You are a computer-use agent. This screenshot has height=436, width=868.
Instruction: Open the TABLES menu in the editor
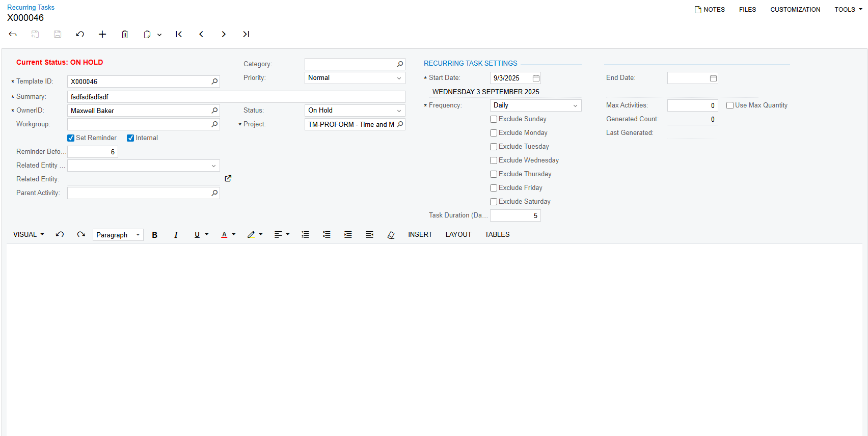click(497, 235)
